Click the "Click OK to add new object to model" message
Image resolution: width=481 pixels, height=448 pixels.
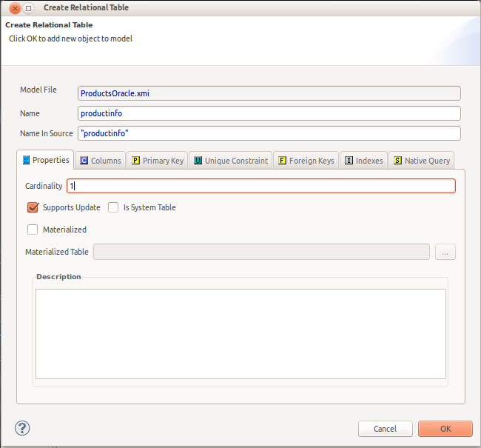pyautogui.click(x=70, y=39)
